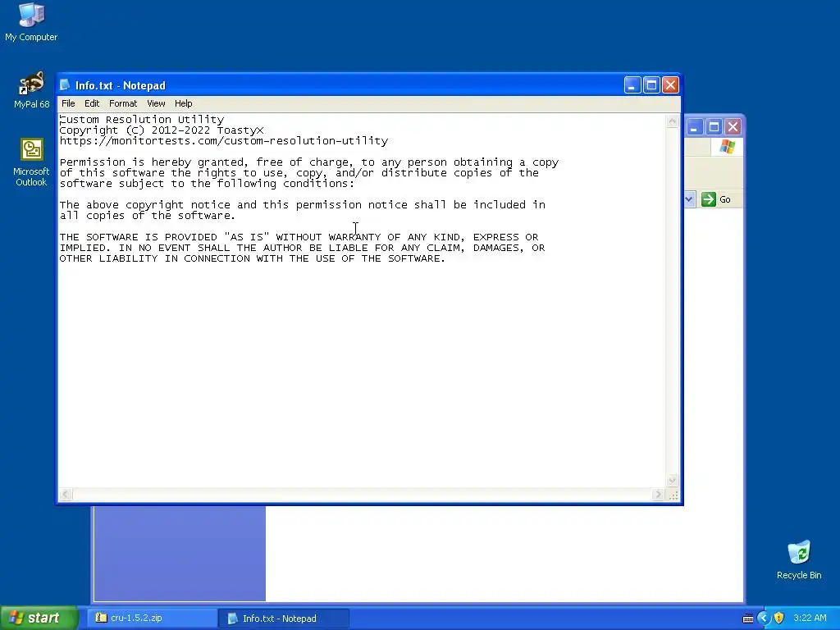Click Notepad title bar document icon
Viewport: 840px width, 630px height.
pyautogui.click(x=66, y=85)
